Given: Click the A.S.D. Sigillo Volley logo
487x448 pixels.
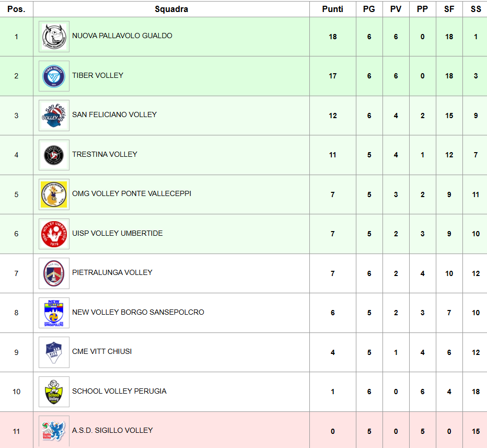Looking at the screenshot, I should point(54,431).
